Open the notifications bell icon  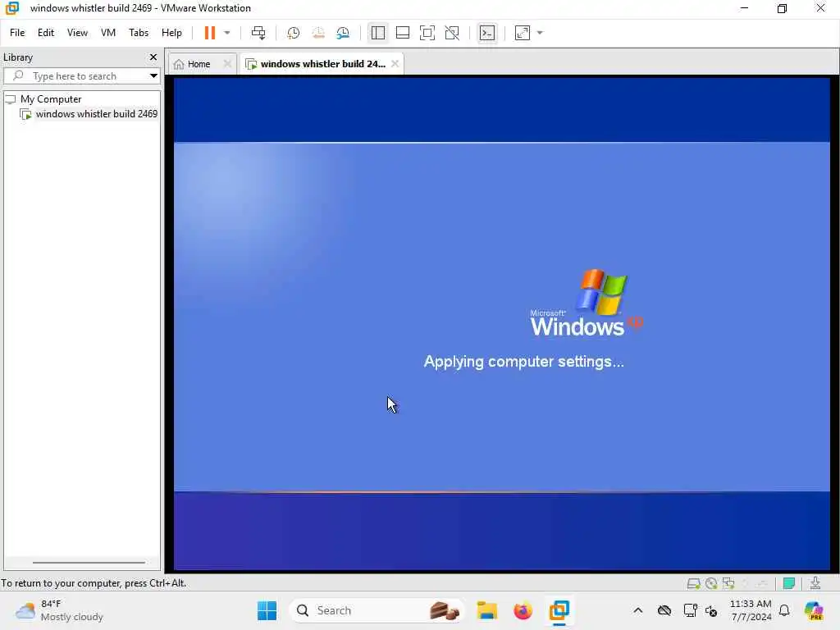pyautogui.click(x=784, y=610)
